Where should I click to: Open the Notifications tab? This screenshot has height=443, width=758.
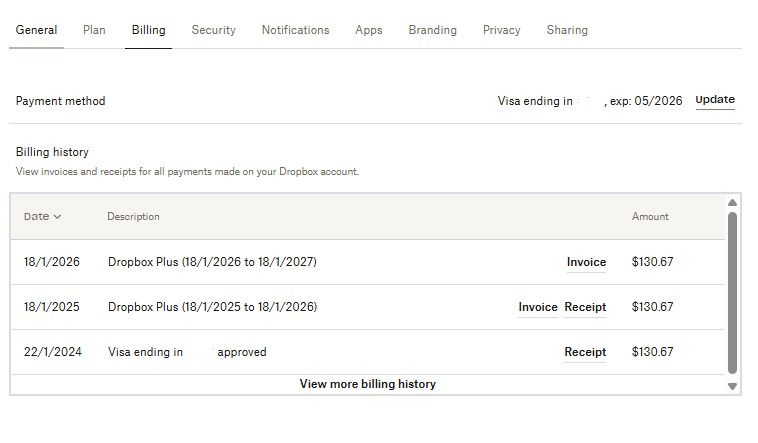click(295, 30)
